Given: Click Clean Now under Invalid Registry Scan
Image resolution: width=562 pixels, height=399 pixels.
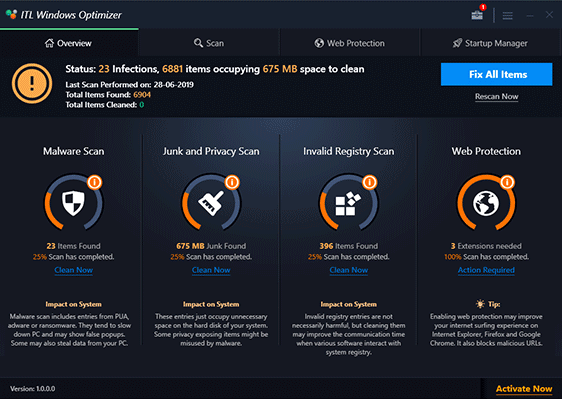Looking at the screenshot, I should click(349, 270).
